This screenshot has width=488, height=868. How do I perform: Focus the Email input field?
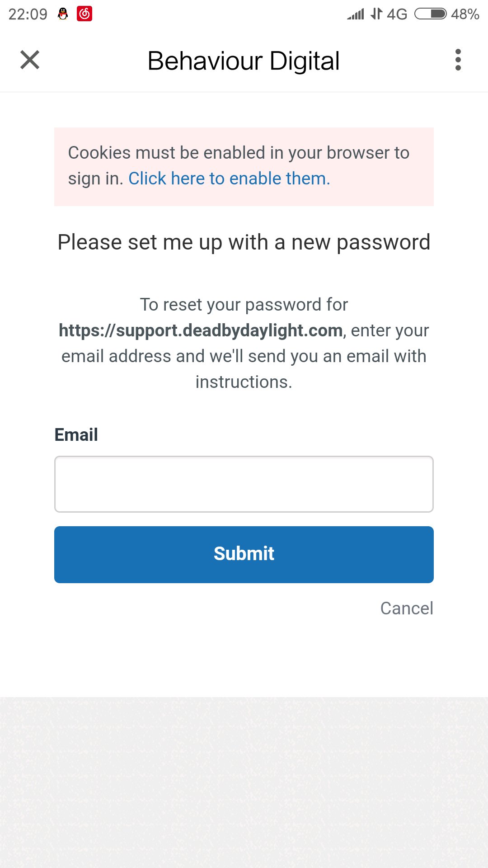[244, 484]
